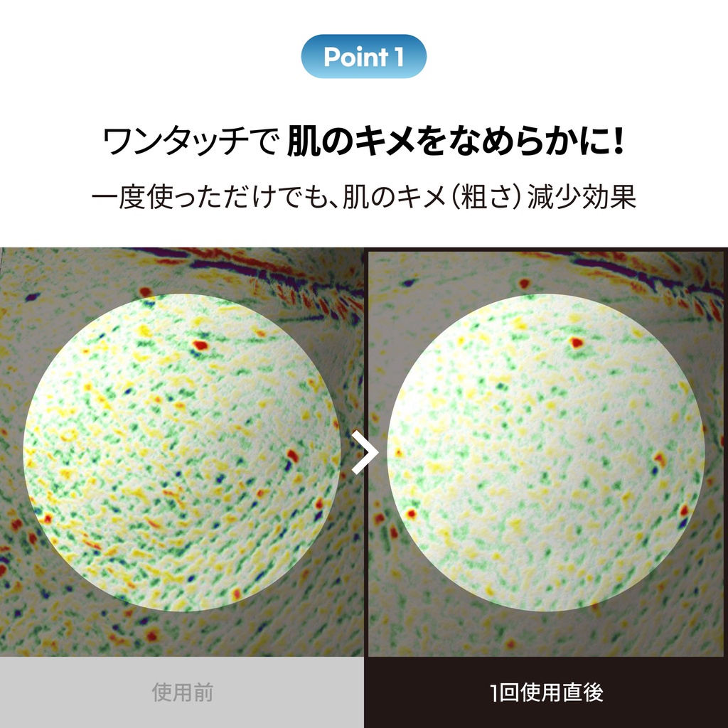Viewport: 728px width, 728px height.
Task: Click the right circular skin magnification
Action: (x=545, y=452)
